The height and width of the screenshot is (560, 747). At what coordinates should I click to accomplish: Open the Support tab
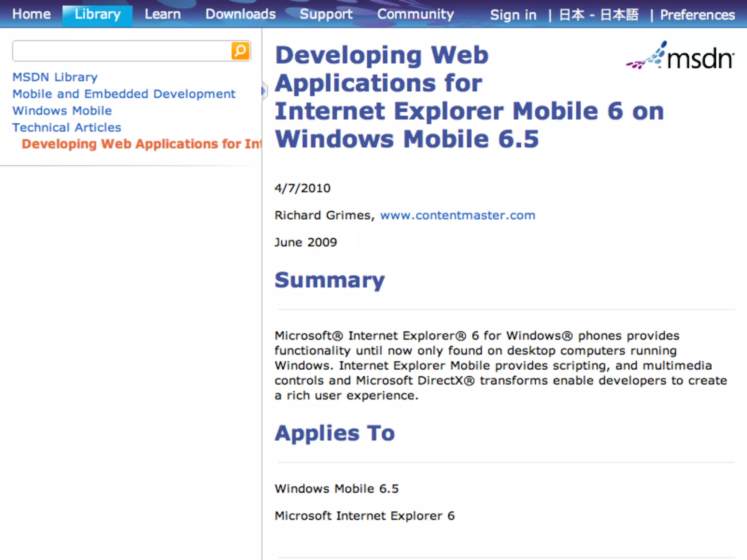tap(326, 14)
